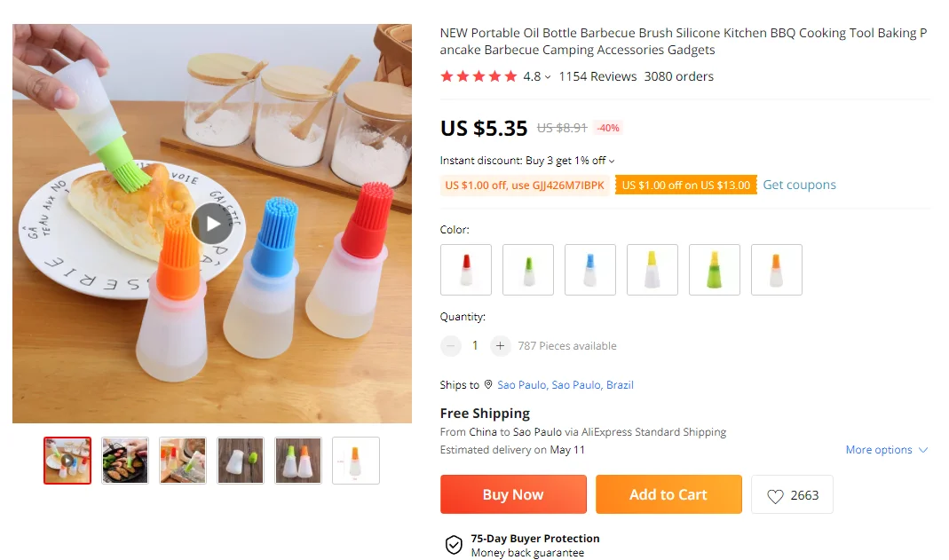949x560 pixels.
Task: Select the red brush color option
Action: point(466,270)
